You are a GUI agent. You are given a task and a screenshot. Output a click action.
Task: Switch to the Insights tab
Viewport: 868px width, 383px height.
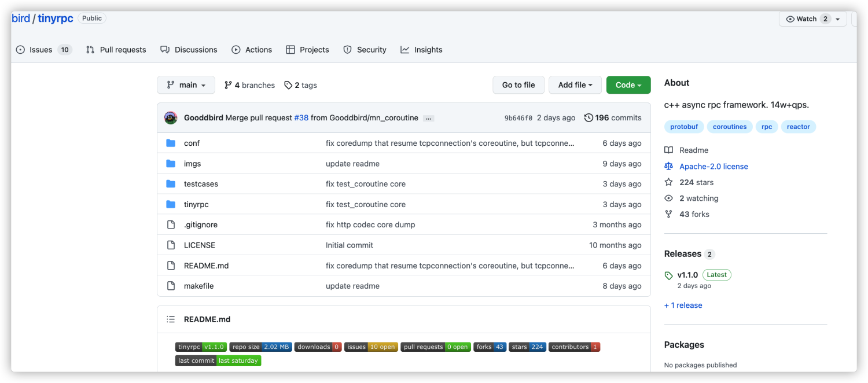(421, 50)
